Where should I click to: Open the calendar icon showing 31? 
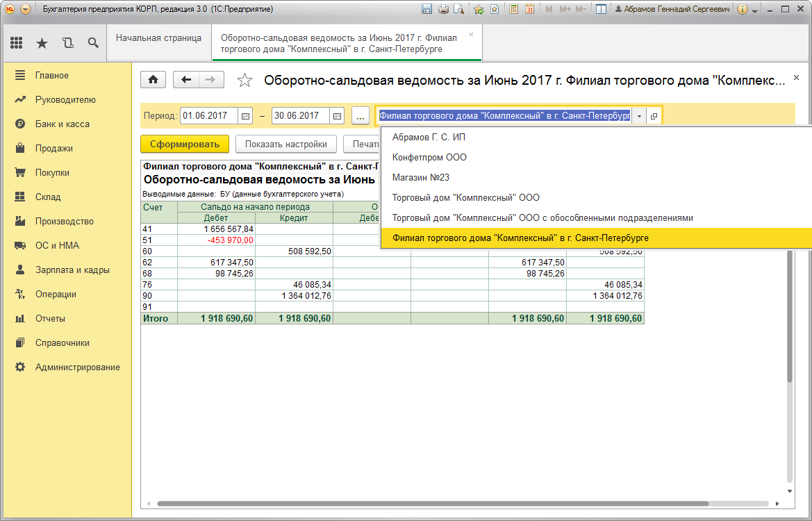(529, 9)
